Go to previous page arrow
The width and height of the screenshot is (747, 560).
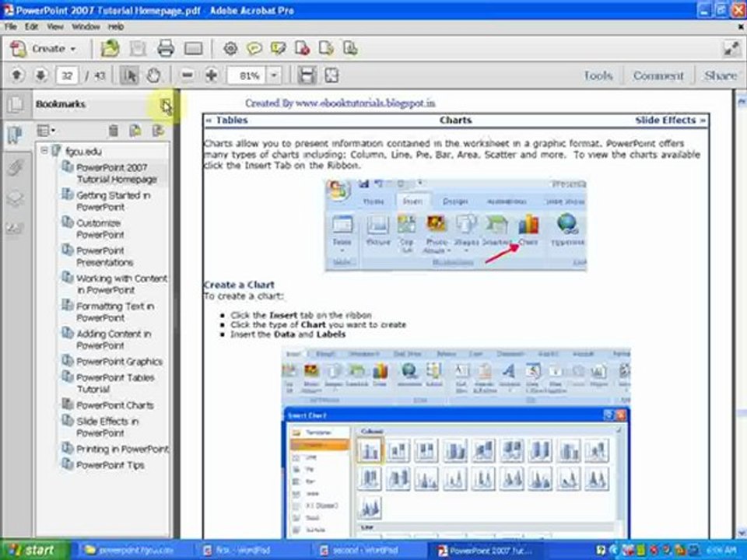pyautogui.click(x=16, y=75)
